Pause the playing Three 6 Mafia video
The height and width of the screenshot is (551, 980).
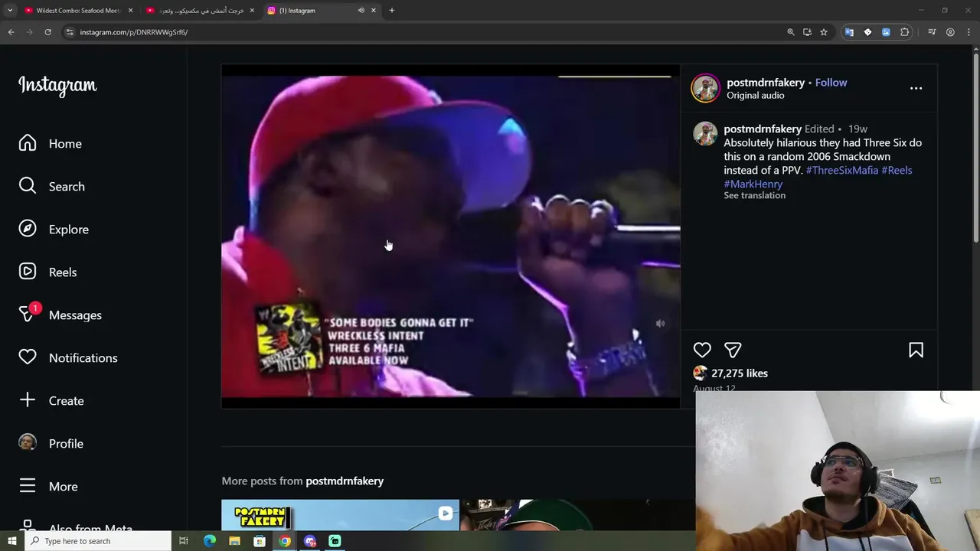pyautogui.click(x=450, y=236)
